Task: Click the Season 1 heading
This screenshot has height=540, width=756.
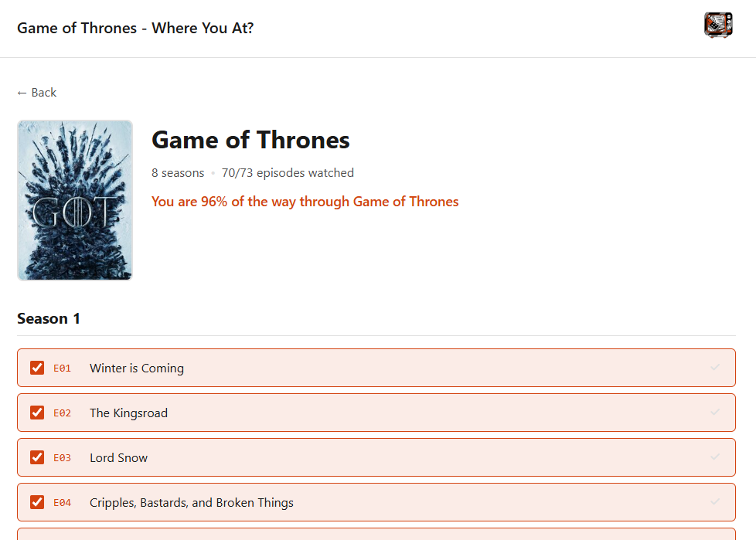Action: [49, 318]
